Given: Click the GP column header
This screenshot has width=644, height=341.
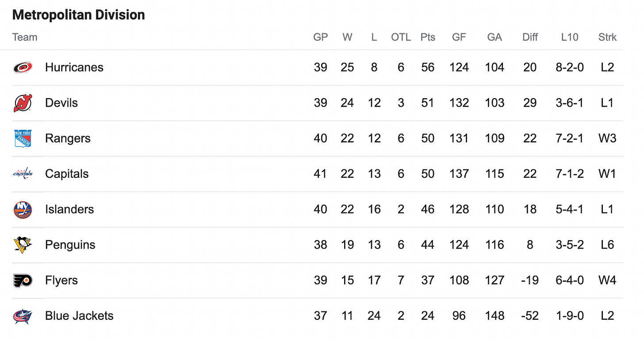Looking at the screenshot, I should coord(321,38).
